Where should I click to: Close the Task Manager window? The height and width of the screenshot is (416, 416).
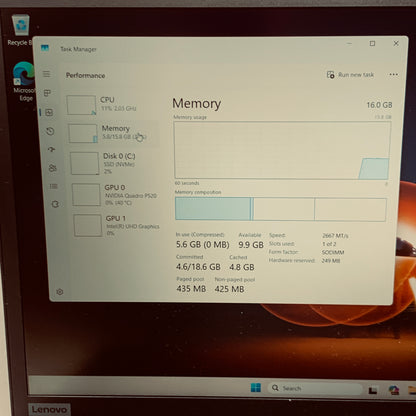click(x=396, y=43)
